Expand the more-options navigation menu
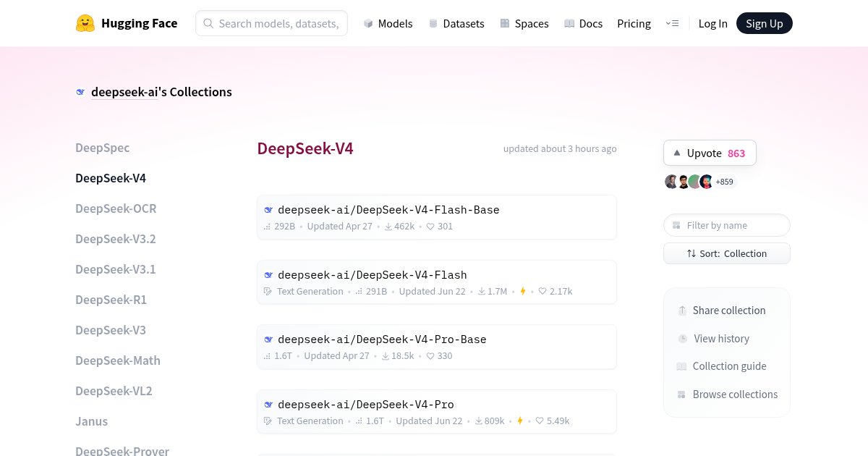The height and width of the screenshot is (456, 868). pyautogui.click(x=672, y=23)
